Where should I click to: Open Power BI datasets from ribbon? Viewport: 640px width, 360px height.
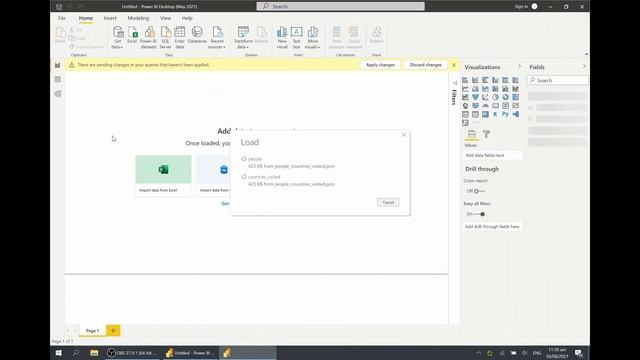149,38
